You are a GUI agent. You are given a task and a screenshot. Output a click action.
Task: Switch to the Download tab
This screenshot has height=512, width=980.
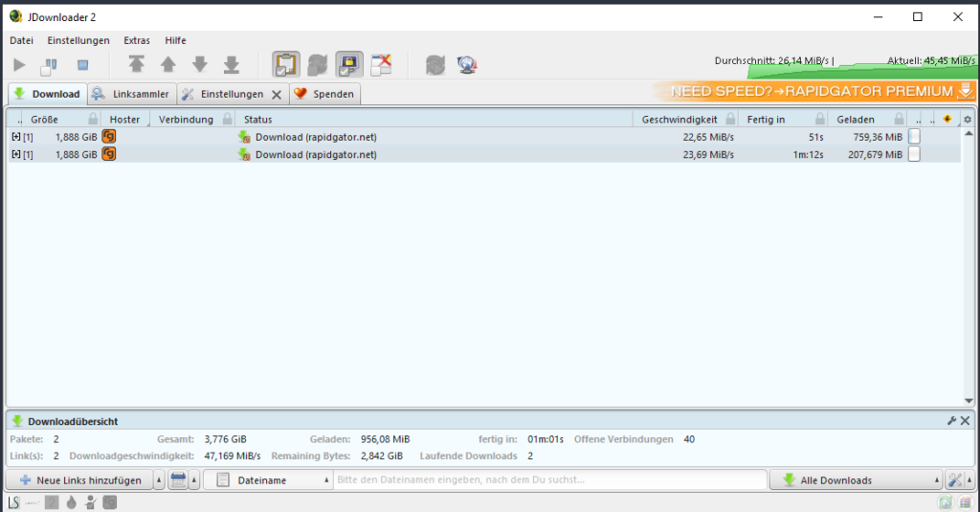coord(48,94)
